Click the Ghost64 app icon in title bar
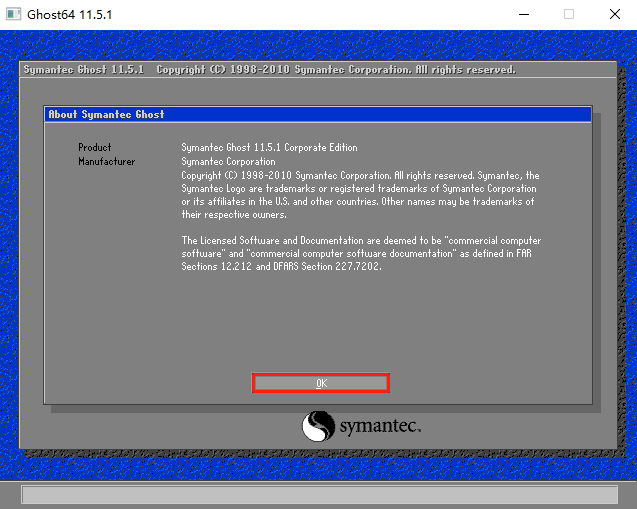 coord(13,14)
